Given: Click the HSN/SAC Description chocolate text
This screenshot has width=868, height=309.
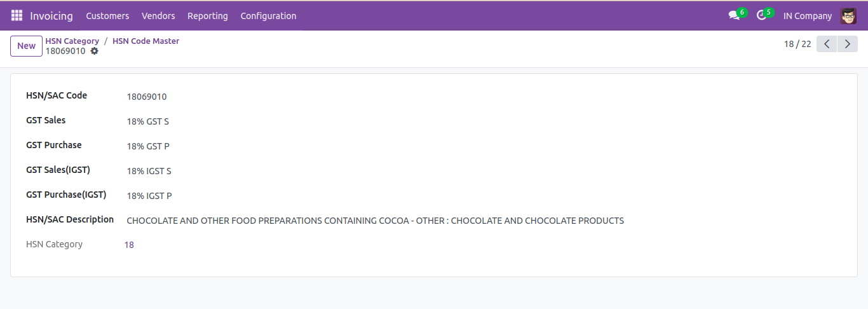Looking at the screenshot, I should tap(376, 221).
